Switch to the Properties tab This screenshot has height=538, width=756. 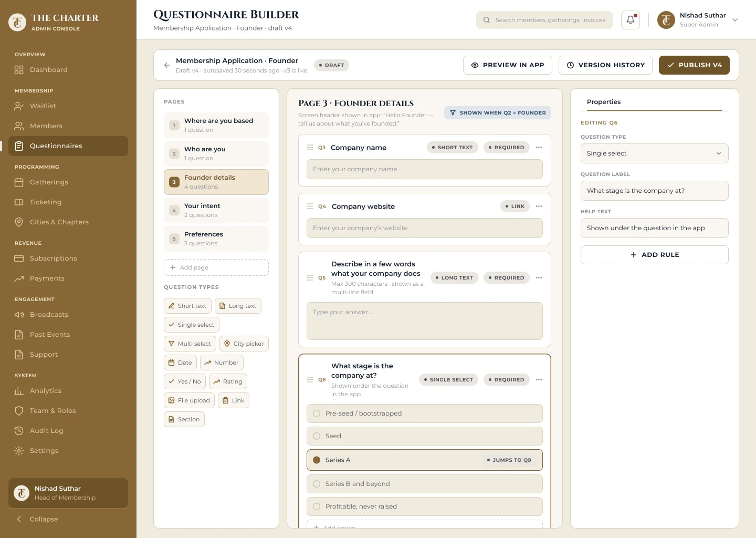tap(604, 102)
